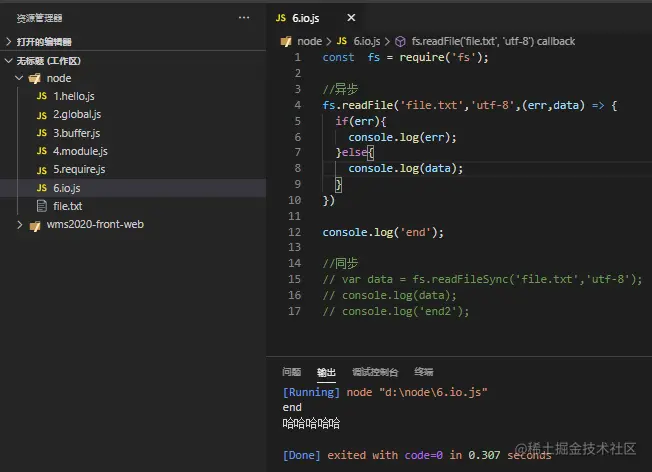Click JS icon beside 4.module.js

click(42, 151)
